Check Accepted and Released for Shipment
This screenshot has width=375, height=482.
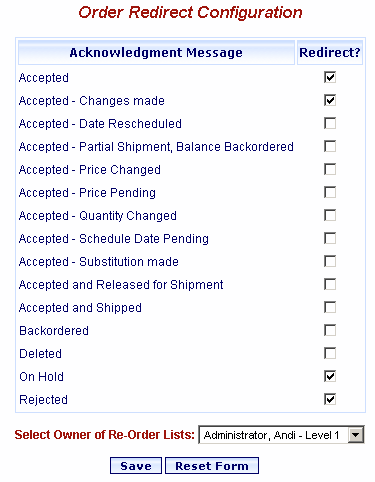[x=330, y=284]
